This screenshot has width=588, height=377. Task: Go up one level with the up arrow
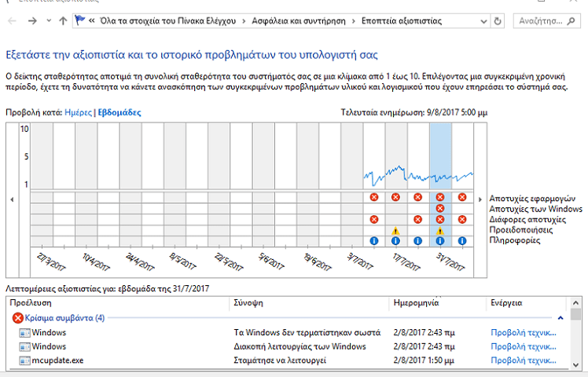pyautogui.click(x=63, y=20)
